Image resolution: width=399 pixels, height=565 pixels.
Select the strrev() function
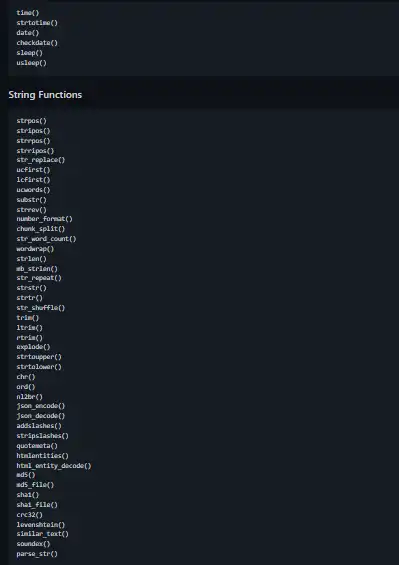click(31, 210)
